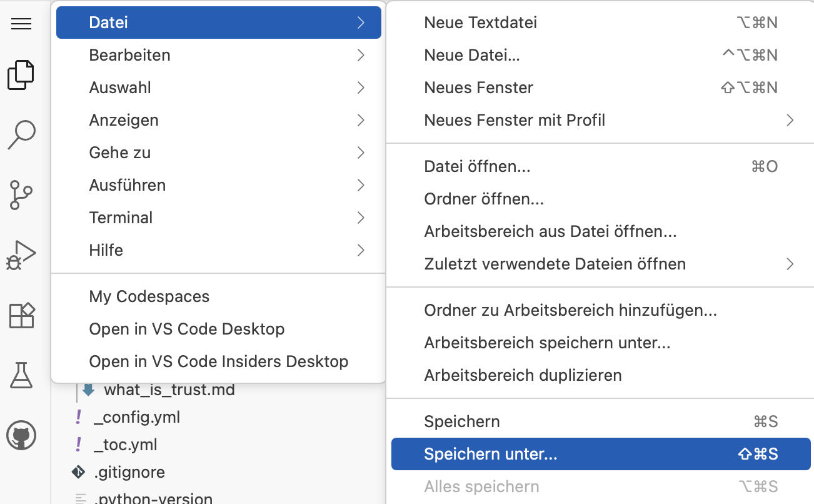Open the Extensions view icon
Viewport: 814px width, 504px height.
21,315
